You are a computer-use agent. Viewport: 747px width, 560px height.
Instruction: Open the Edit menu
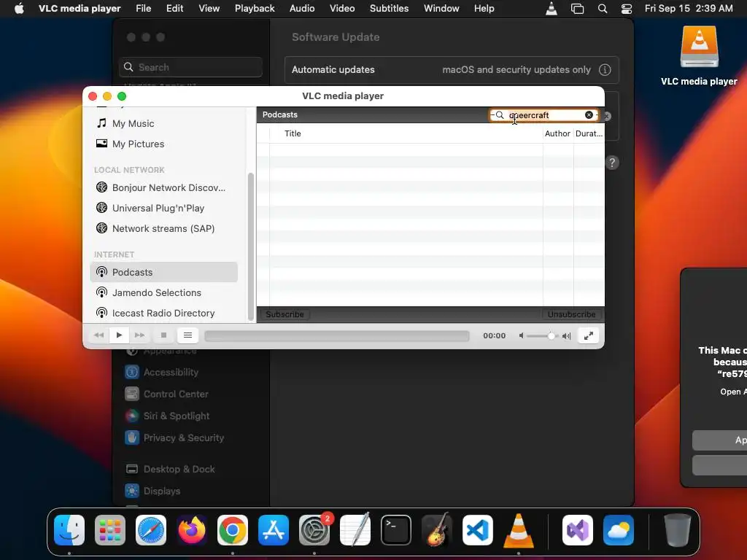(175, 8)
